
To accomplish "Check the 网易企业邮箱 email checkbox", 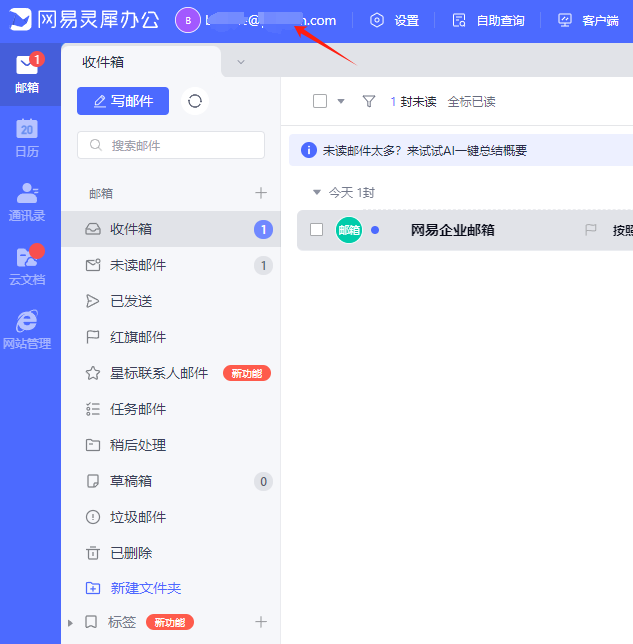I will (316, 230).
